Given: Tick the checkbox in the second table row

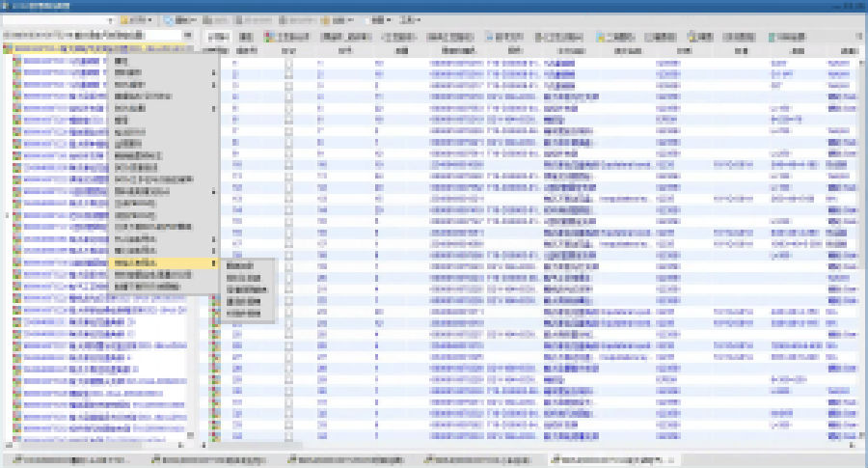Looking at the screenshot, I should click(x=288, y=73).
